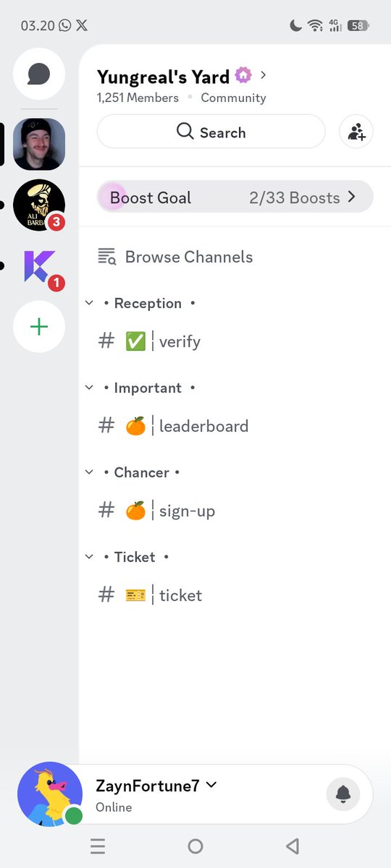Open ZaynFortune7 account switcher dropdown

[211, 785]
